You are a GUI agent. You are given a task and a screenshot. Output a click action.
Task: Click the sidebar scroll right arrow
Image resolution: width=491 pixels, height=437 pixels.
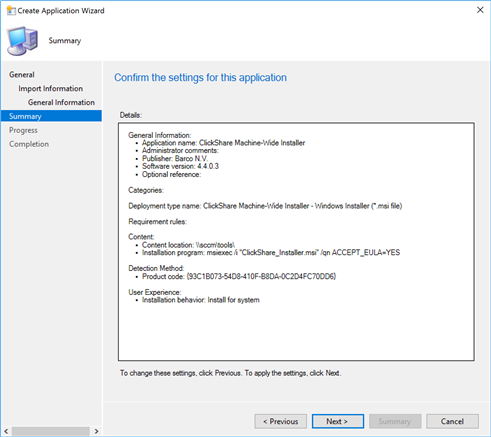click(96, 431)
